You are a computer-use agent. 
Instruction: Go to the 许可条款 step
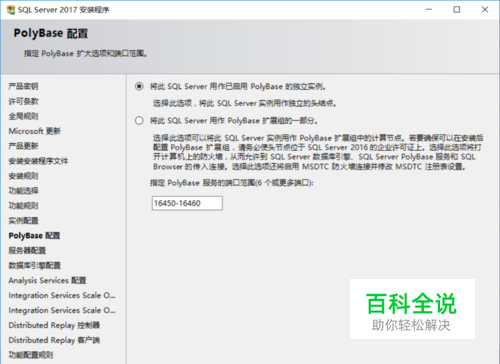(x=24, y=101)
